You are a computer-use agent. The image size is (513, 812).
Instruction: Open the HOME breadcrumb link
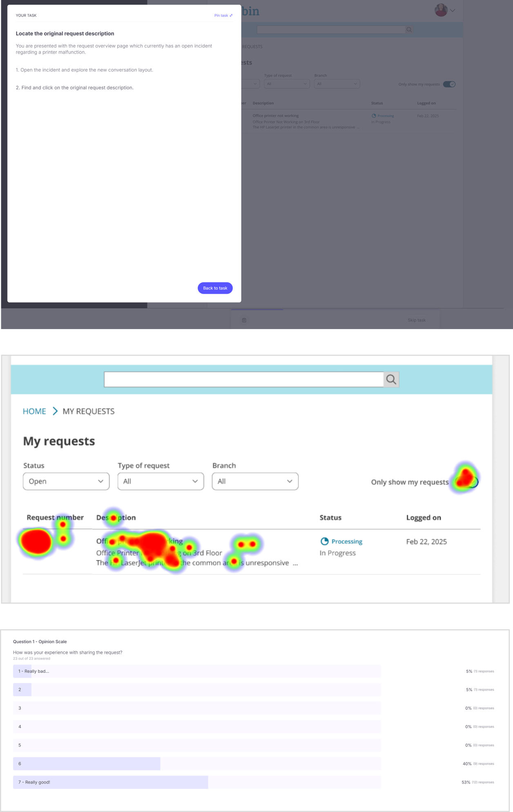(x=34, y=412)
